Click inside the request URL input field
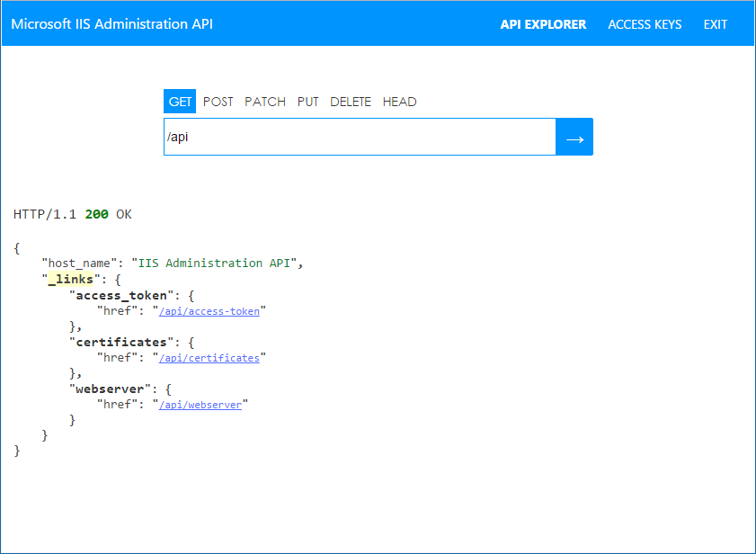 point(360,136)
